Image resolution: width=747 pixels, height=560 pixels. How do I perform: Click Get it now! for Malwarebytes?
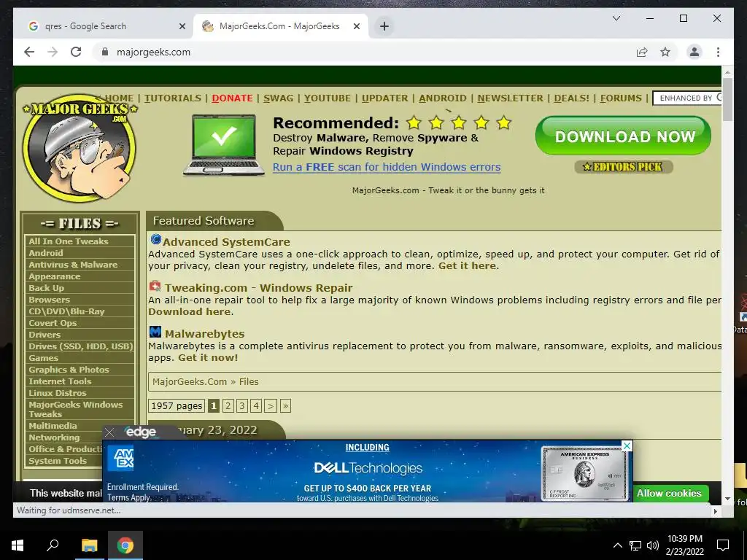(208, 357)
